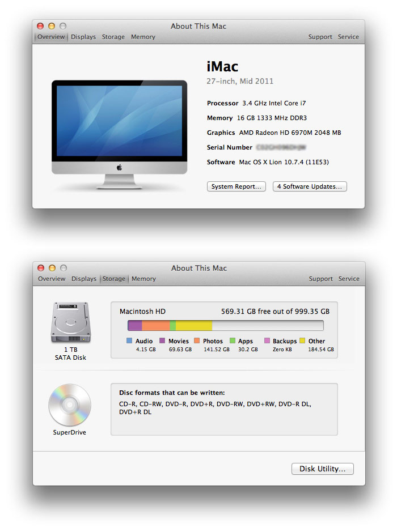Click the 'iMac' model heading

(222, 66)
